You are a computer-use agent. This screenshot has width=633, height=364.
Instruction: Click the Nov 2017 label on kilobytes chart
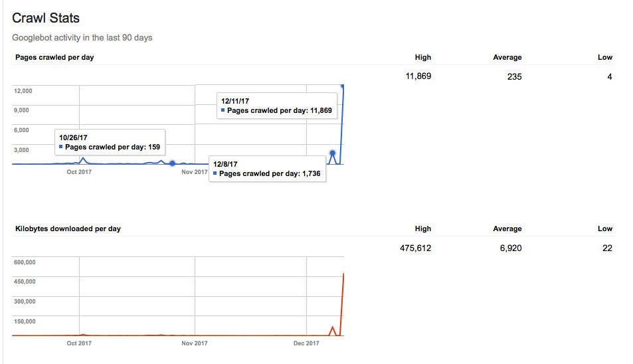tap(195, 343)
